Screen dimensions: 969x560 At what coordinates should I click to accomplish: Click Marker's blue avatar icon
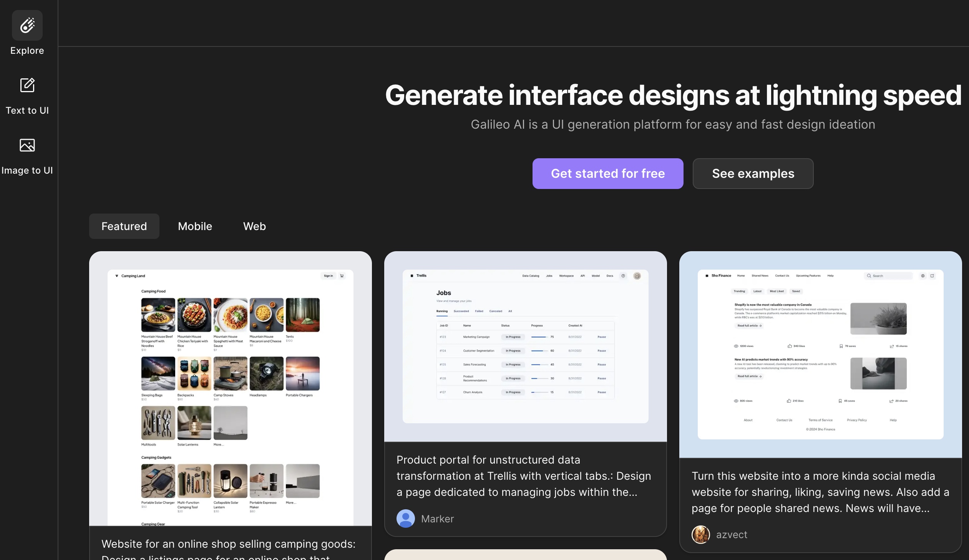point(405,519)
